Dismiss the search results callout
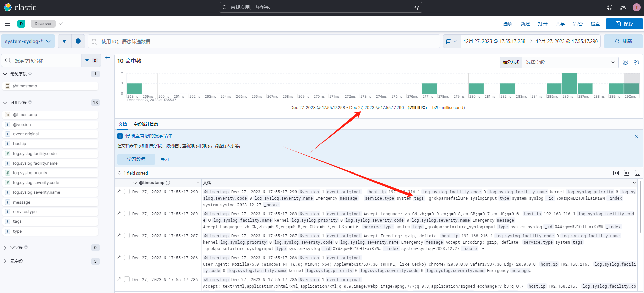Viewport: 644px width, 293px height. [x=636, y=136]
